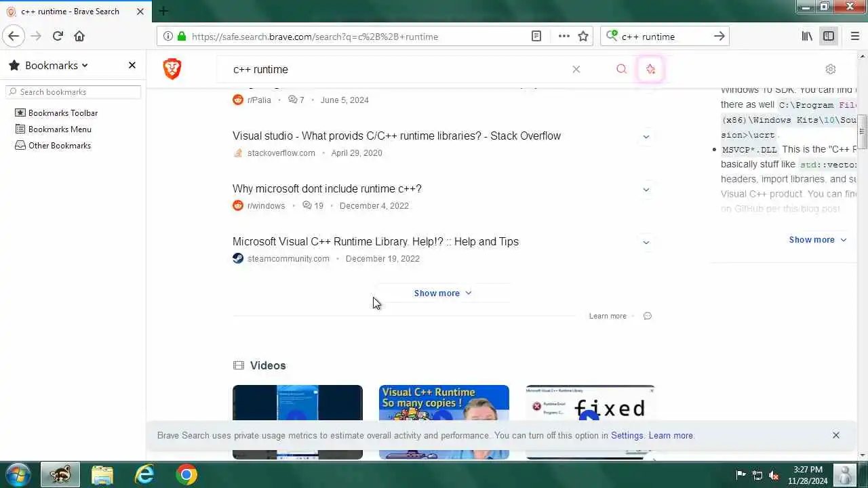This screenshot has height=488, width=868.
Task: Clear the Brave search query
Action: pos(576,69)
